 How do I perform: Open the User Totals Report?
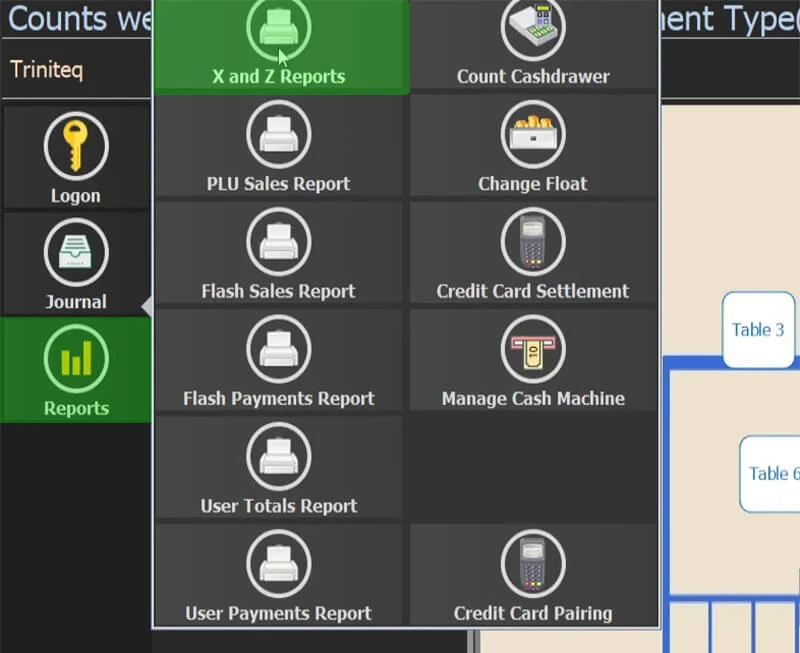pyautogui.click(x=279, y=468)
